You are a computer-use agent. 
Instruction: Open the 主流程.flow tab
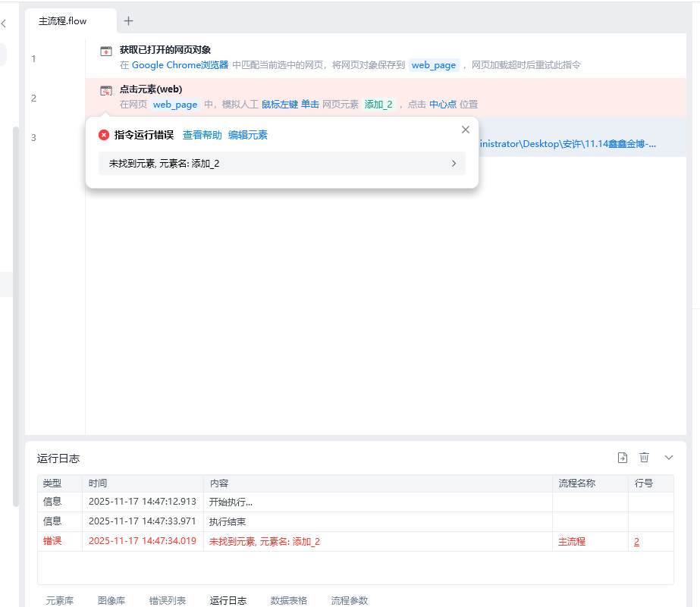click(62, 21)
